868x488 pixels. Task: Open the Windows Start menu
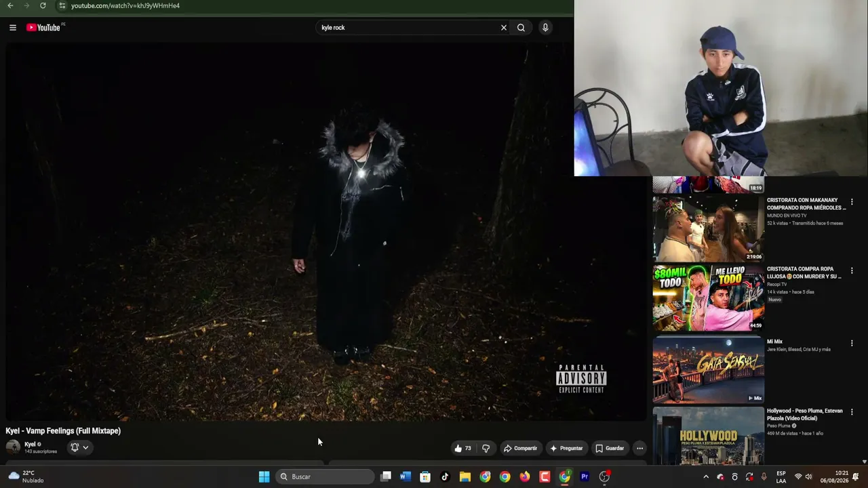(x=264, y=476)
